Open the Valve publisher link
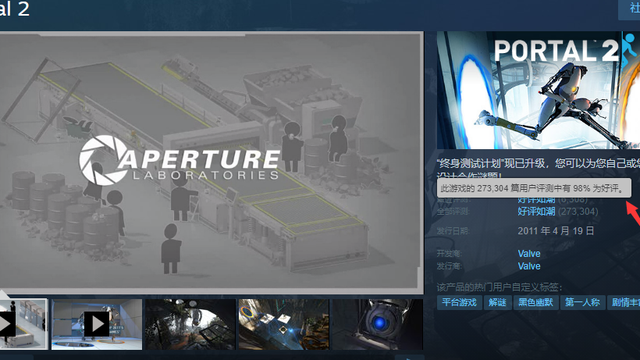The height and width of the screenshot is (360, 640). tap(529, 266)
